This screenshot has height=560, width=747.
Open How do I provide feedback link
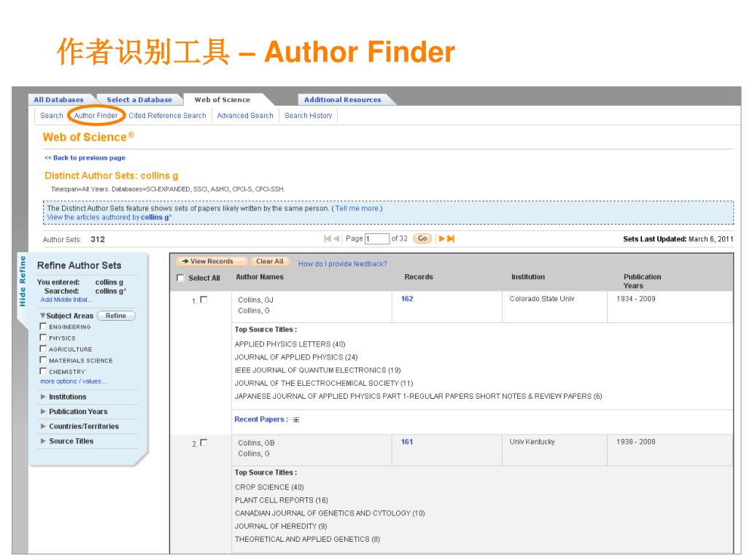tap(343, 264)
